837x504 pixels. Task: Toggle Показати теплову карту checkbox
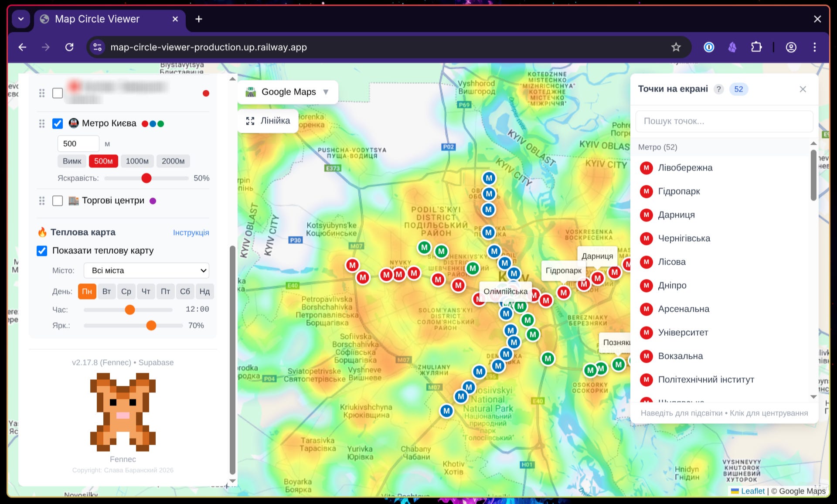(42, 251)
